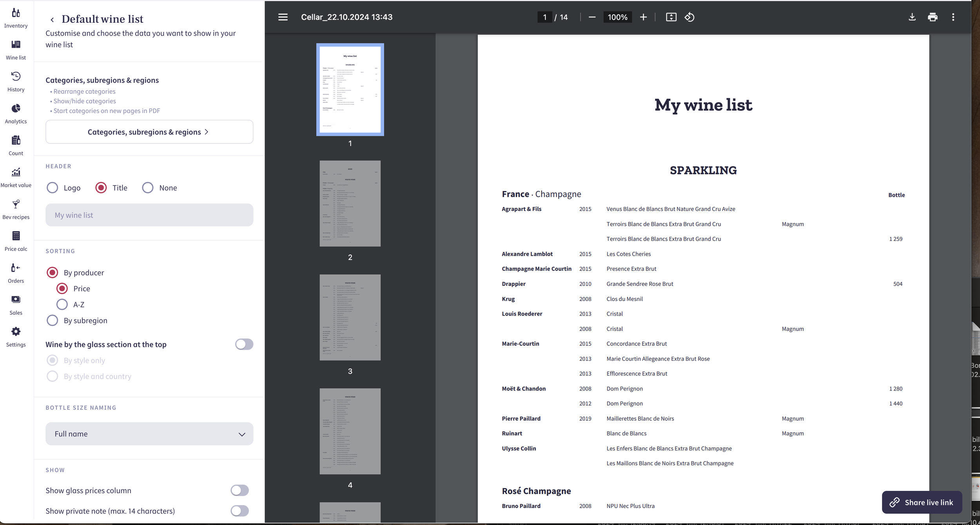This screenshot has height=525, width=980.
Task: Open the Bev recipes cocktail icon
Action: 16,209
